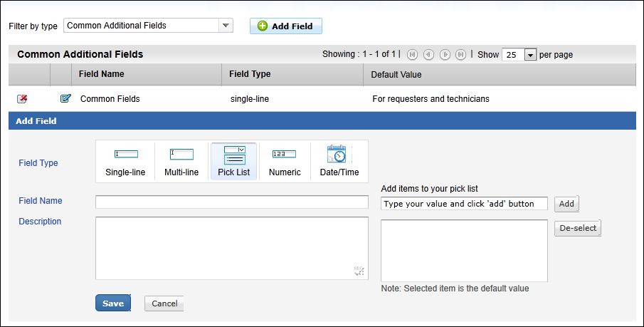Go to the first page of results

413,54
